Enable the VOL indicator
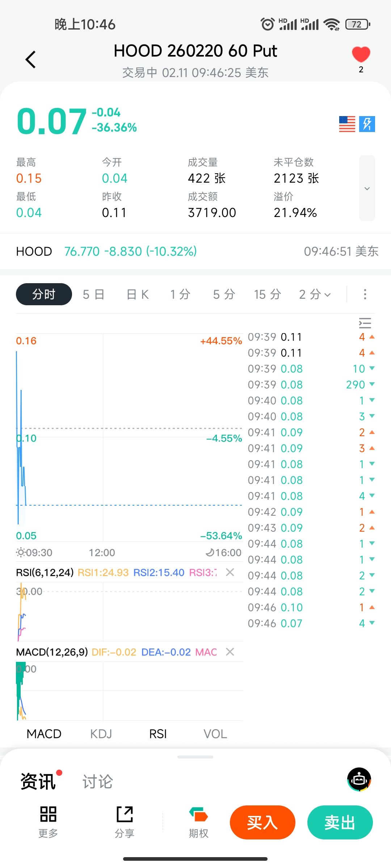Viewport: 391px width, 868px height. (215, 734)
